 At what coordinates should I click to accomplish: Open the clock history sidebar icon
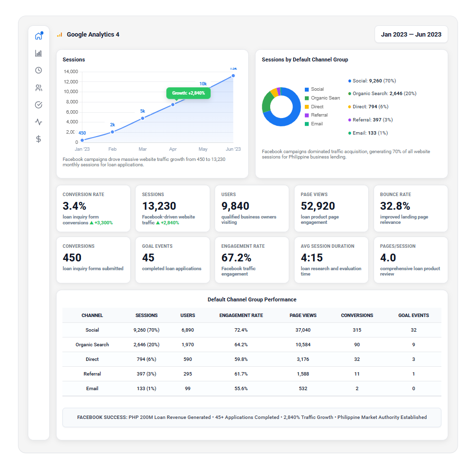coord(39,70)
